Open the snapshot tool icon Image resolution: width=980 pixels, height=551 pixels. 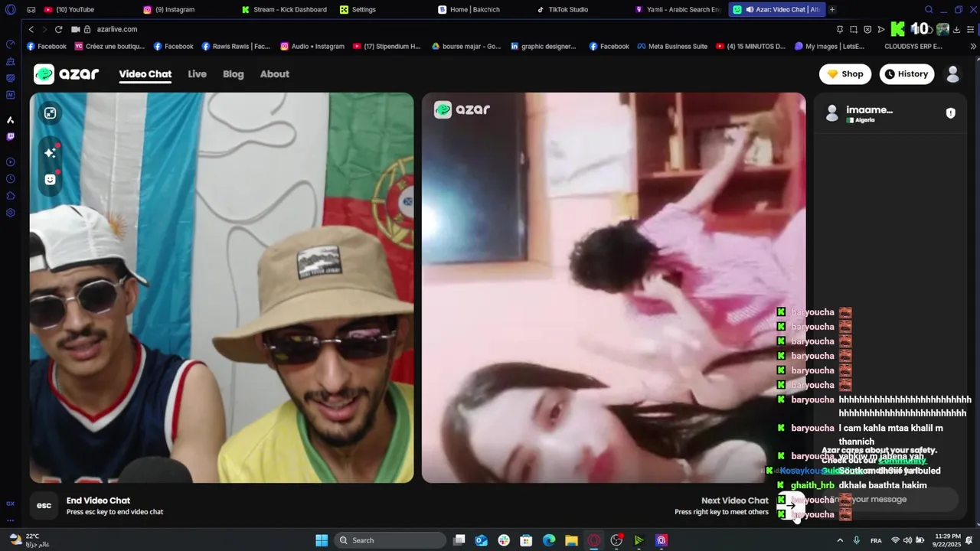point(854,29)
